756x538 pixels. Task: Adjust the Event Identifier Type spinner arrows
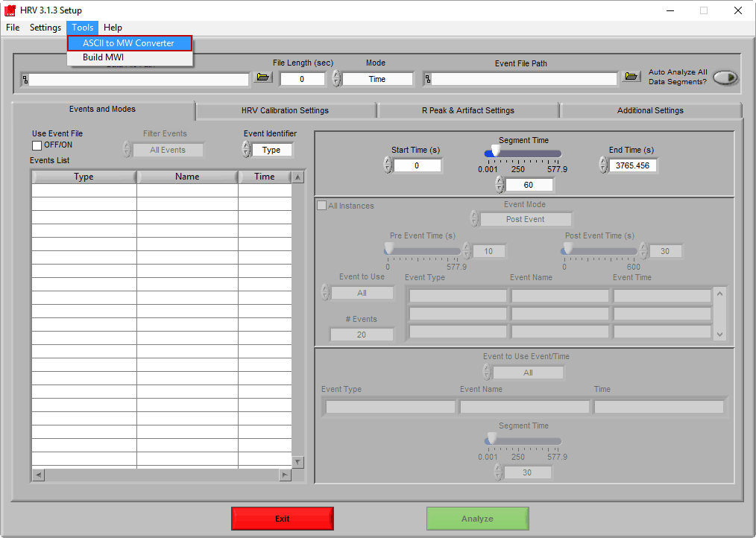[246, 150]
